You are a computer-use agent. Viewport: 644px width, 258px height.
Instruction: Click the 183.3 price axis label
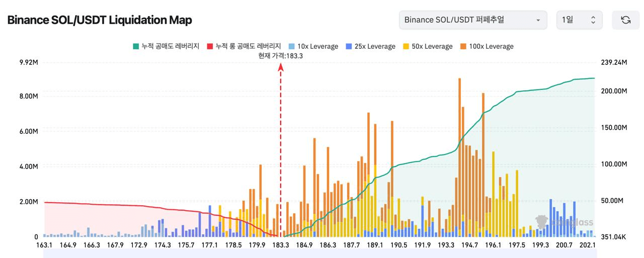pos(281,245)
